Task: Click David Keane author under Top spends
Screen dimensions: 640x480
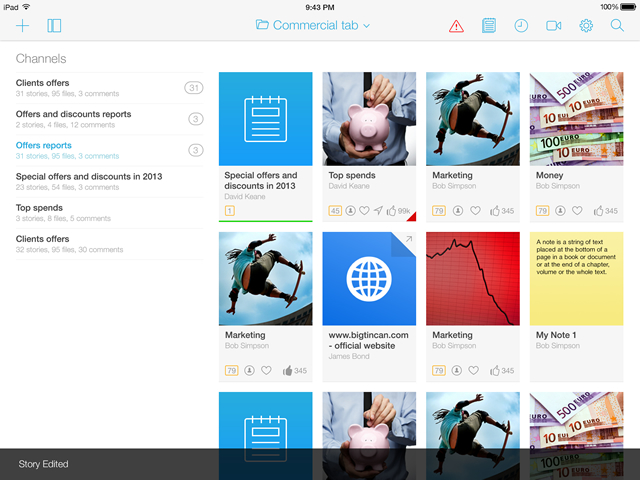Action: (349, 186)
